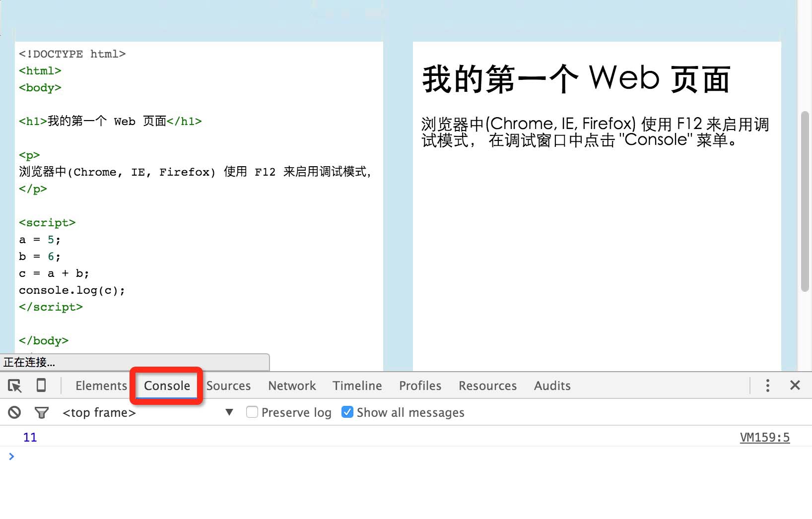Toggle the device mode phone icon

pos(41,385)
